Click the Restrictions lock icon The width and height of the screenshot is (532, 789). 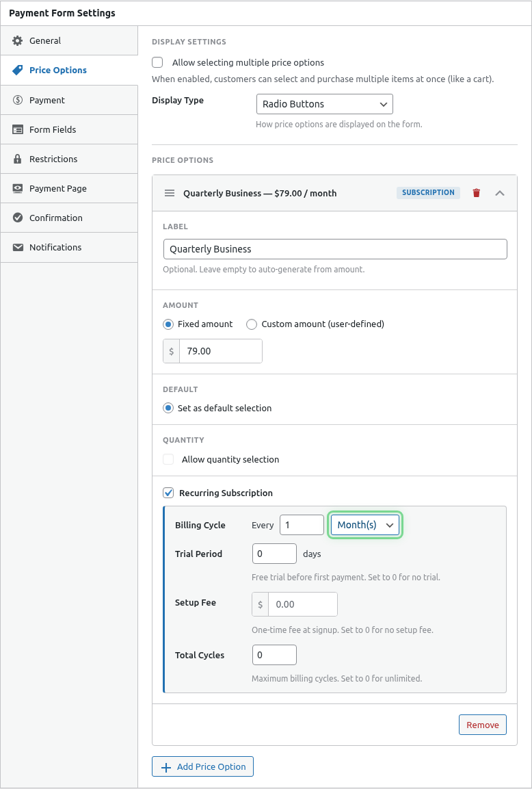tap(18, 159)
